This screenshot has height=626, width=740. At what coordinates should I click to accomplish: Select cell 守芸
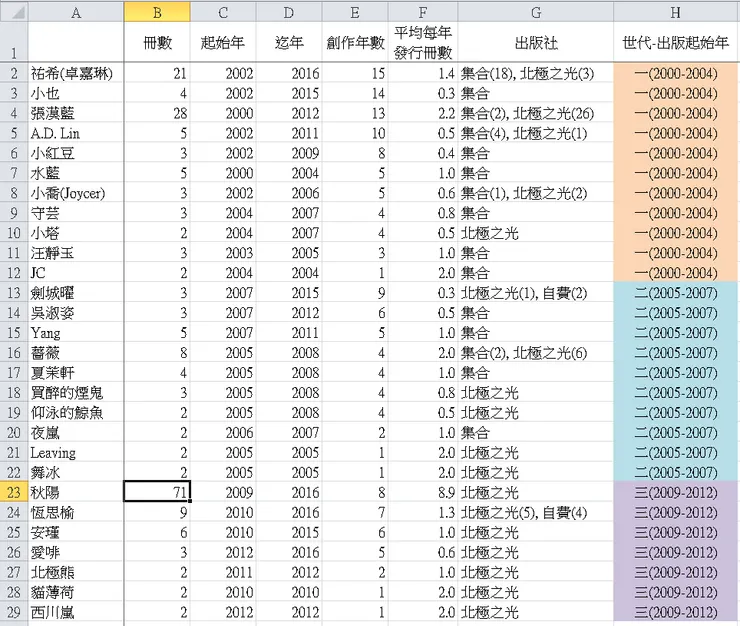pyautogui.click(x=76, y=213)
